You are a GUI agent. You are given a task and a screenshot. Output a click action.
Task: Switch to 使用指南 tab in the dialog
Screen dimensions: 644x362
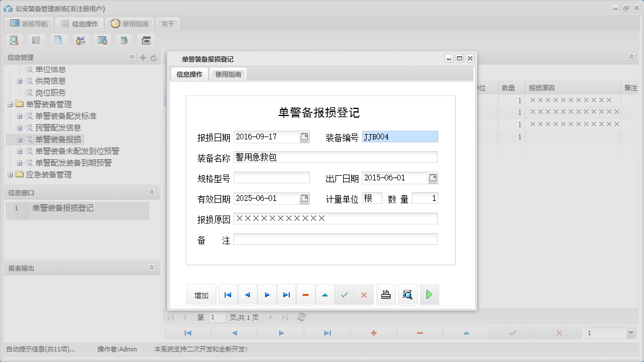click(x=228, y=74)
